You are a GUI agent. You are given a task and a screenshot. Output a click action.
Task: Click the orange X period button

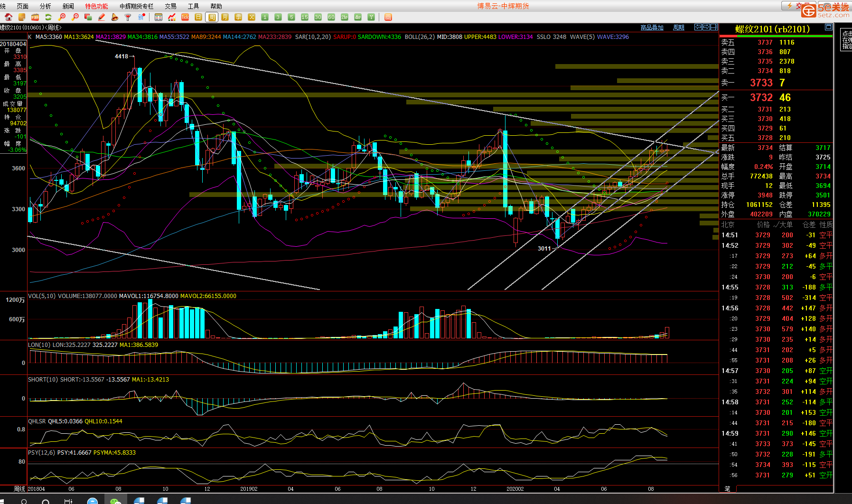point(252,17)
